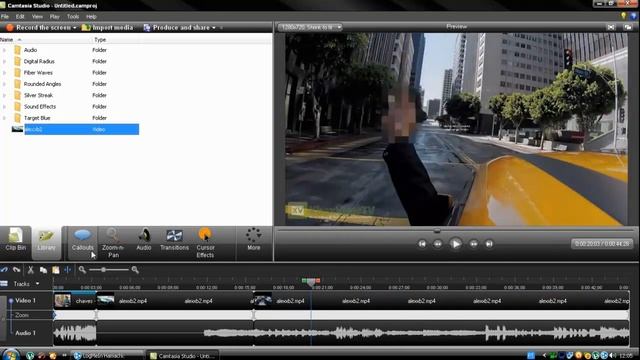This screenshot has width=640, height=360.
Task: Click Import media button
Action: 107,27
